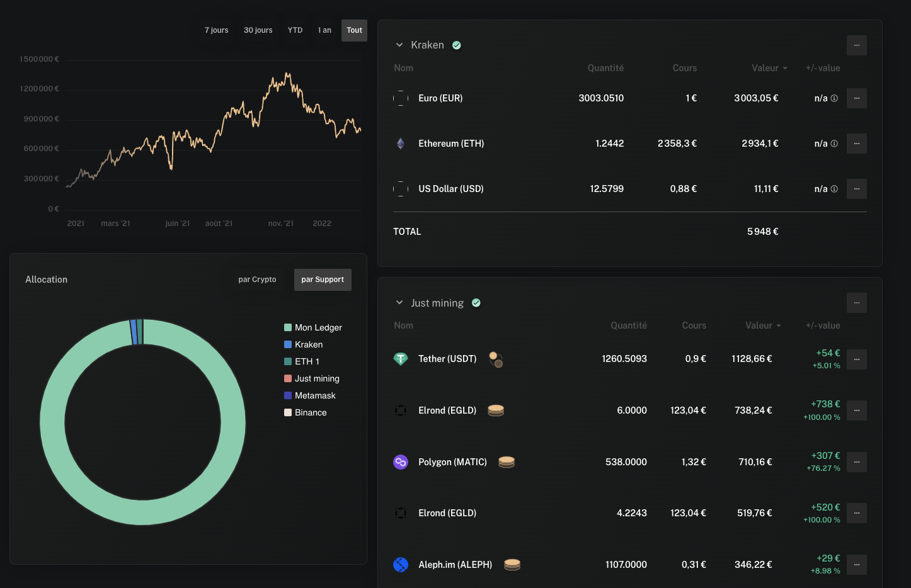Open Kraken section options menu
The height and width of the screenshot is (588, 911).
[x=857, y=45]
